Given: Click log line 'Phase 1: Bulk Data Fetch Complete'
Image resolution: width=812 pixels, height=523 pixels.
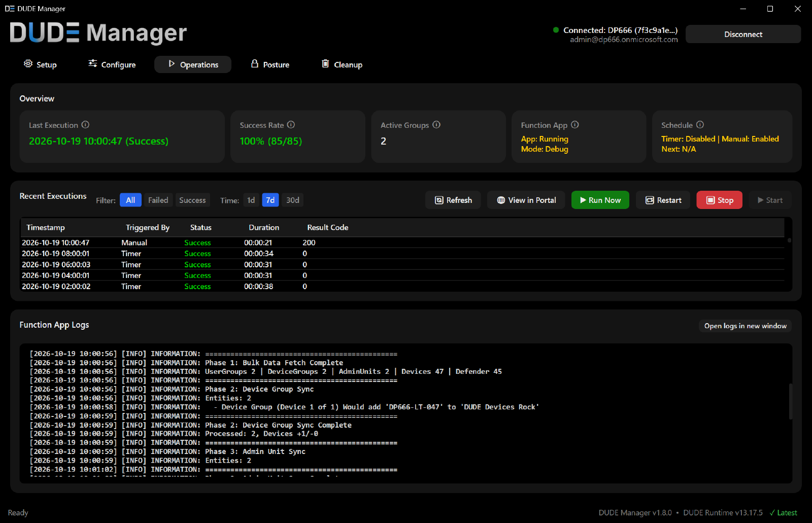Looking at the screenshot, I should 274,363.
